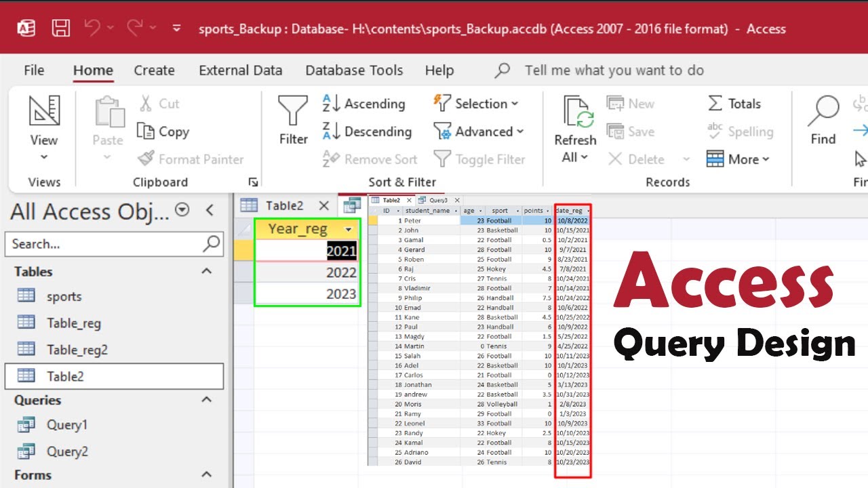
Task: Select Table2 in navigation pane
Action: click(114, 376)
